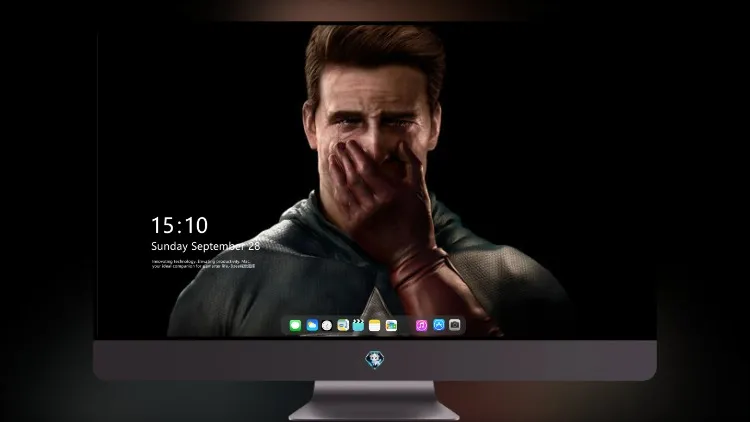Open the blue App Store icon
The width and height of the screenshot is (750, 422).
pos(439,325)
